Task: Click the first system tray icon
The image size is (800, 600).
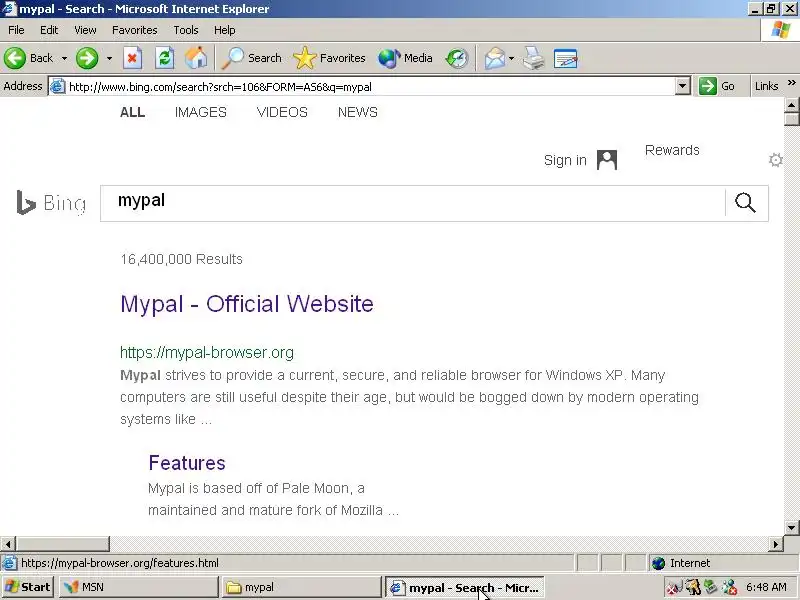Action: pyautogui.click(x=674, y=588)
